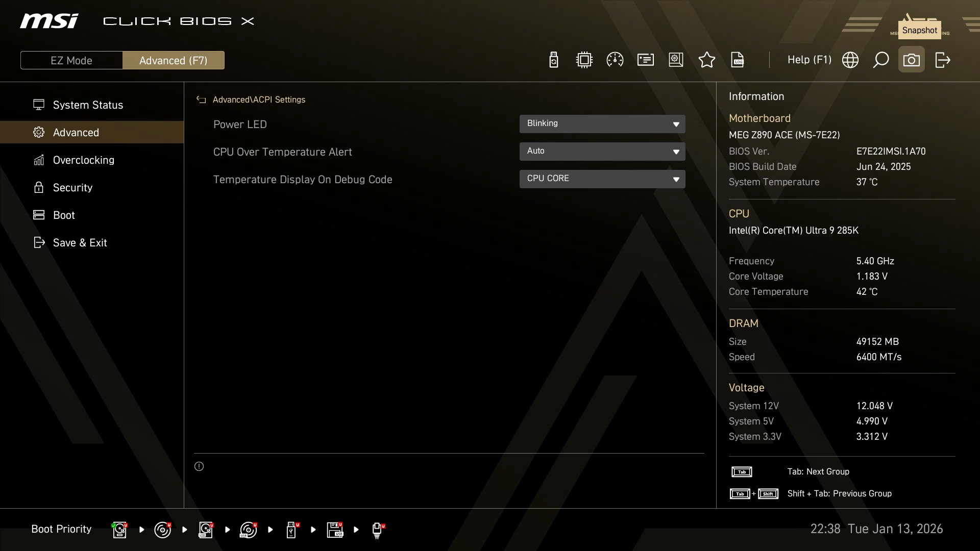Open the LOG file icon
Screen dimensions: 980x551
[737, 60]
